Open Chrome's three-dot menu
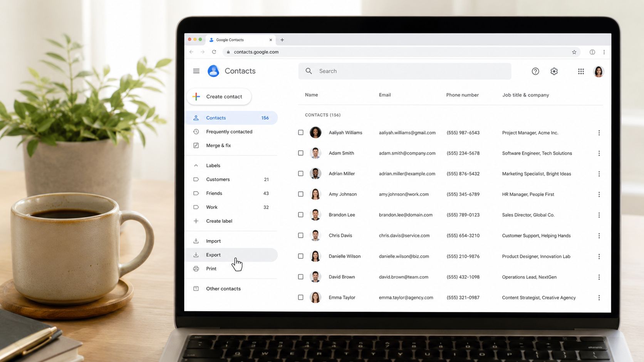Viewport: 644px width, 362px height. 604,52
